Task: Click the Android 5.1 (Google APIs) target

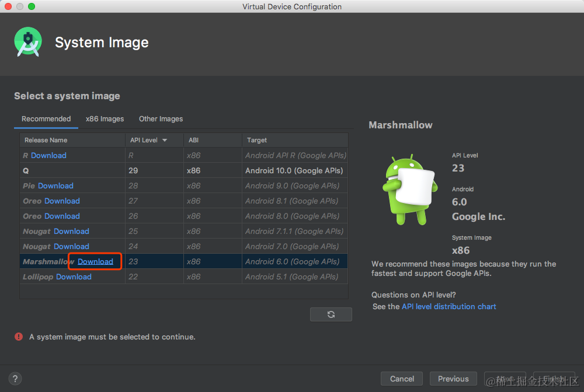Action: tap(291, 276)
